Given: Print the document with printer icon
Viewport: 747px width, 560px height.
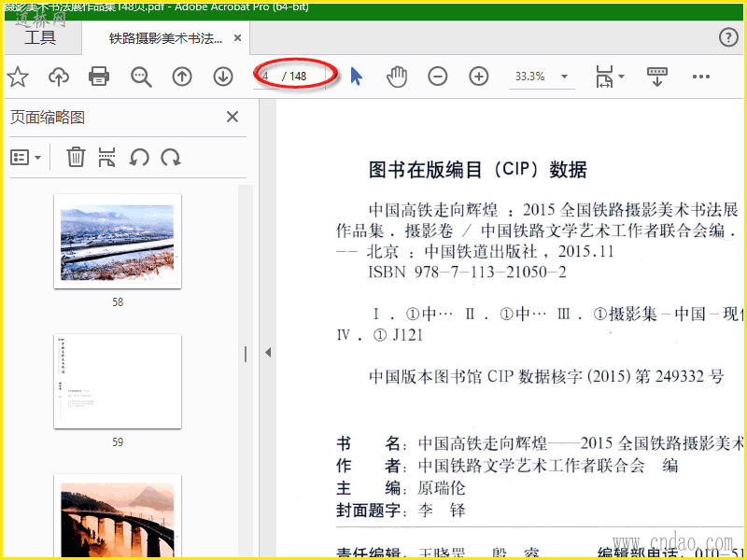Looking at the screenshot, I should click(x=99, y=77).
